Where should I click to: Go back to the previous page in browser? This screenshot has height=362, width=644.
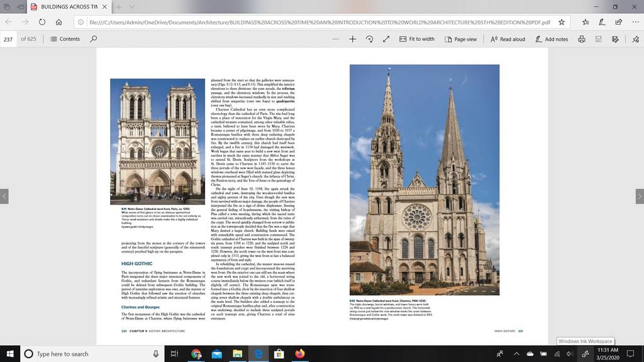click(x=9, y=22)
